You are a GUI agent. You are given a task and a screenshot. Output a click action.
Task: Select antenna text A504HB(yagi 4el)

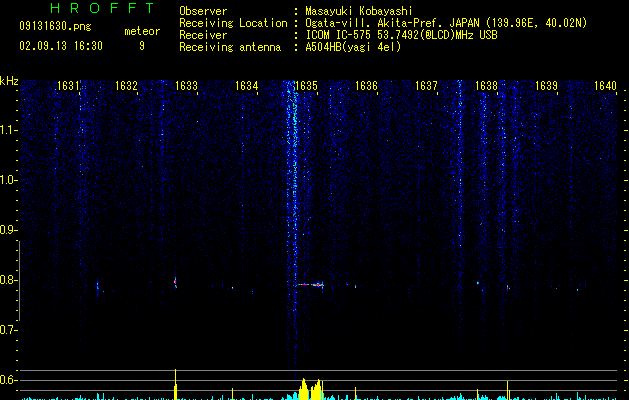(353, 47)
